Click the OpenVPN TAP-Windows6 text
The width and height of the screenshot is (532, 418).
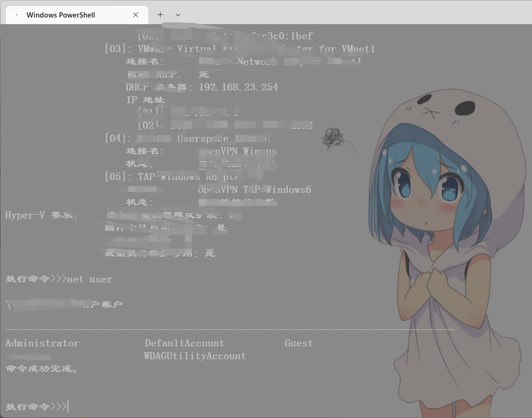[x=254, y=190]
